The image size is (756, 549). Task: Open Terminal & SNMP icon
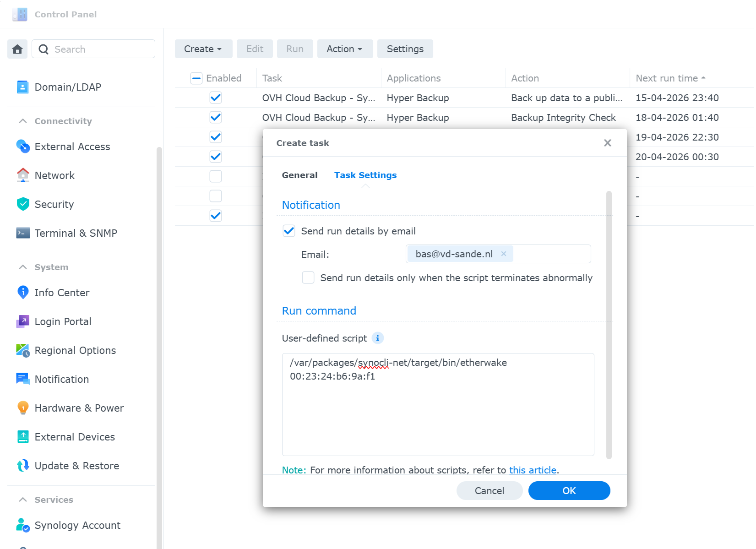(x=23, y=233)
